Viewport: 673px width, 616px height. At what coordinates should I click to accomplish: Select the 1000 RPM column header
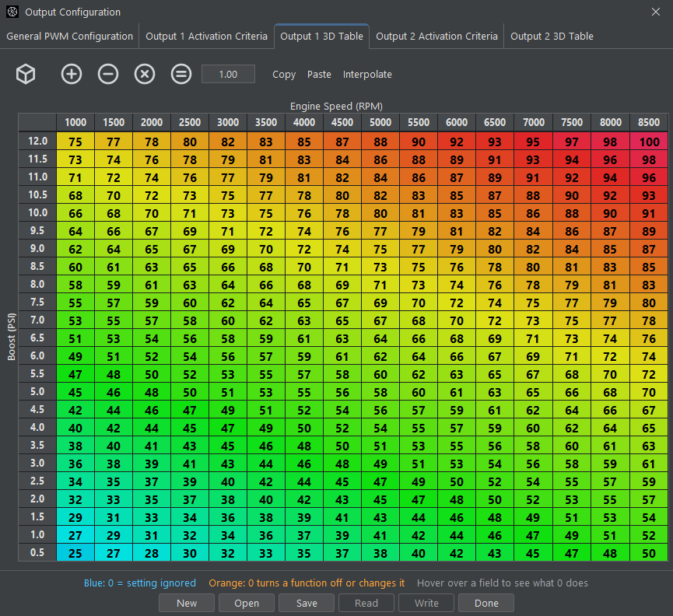[x=75, y=122]
